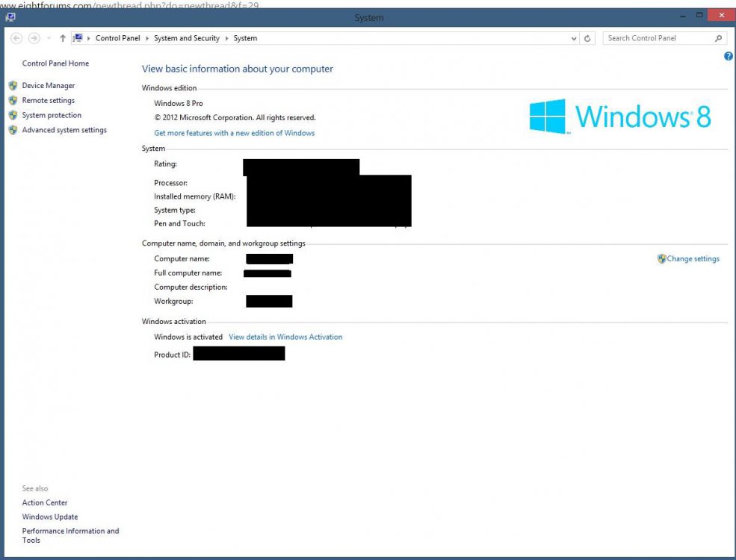Viewport: 736px width, 560px height.
Task: Expand the address bar history dropdown
Action: point(574,38)
